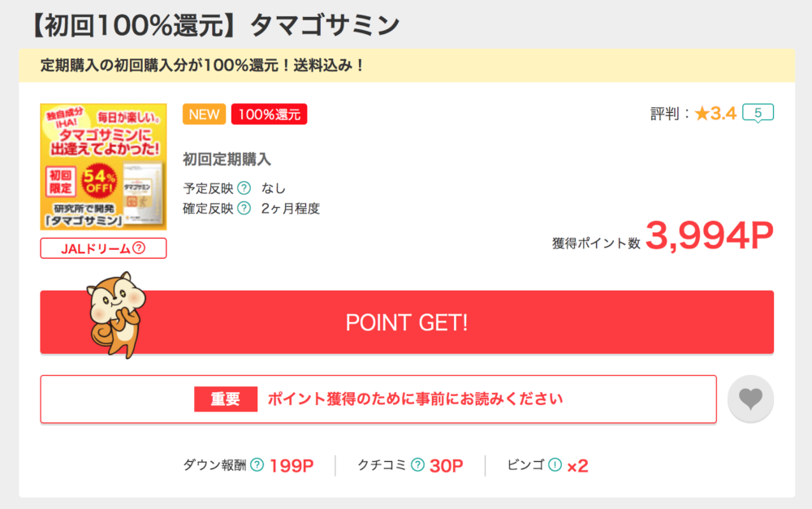Click the star rating ★3.4
The image size is (812, 509).
[x=715, y=114]
